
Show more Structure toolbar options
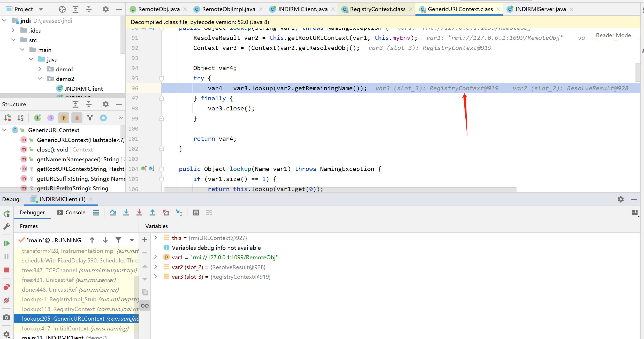click(x=121, y=118)
